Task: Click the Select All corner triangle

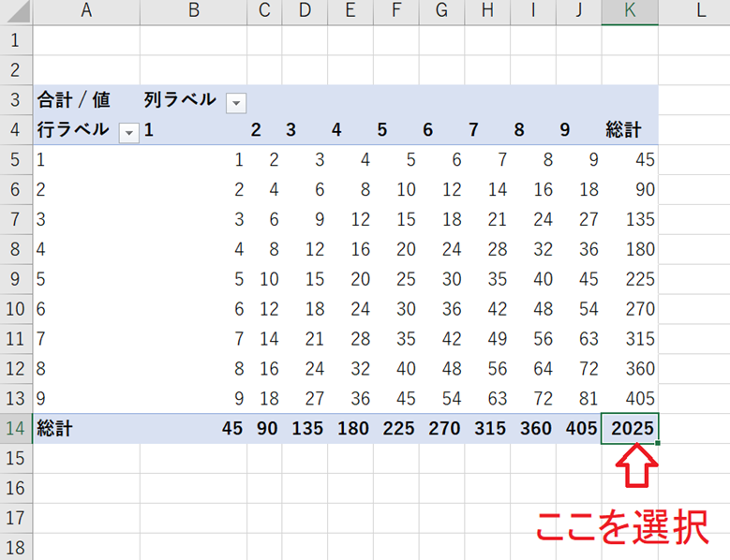Action: pos(17,12)
